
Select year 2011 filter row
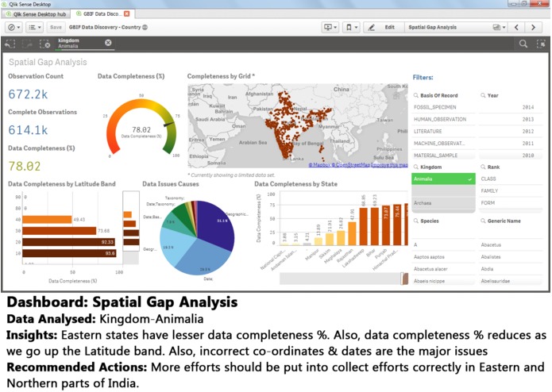(511, 143)
